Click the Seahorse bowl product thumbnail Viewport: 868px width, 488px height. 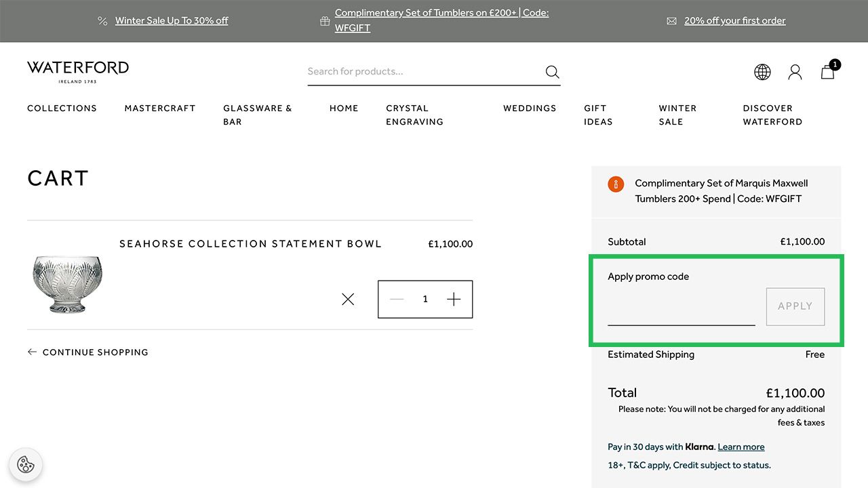coord(67,284)
